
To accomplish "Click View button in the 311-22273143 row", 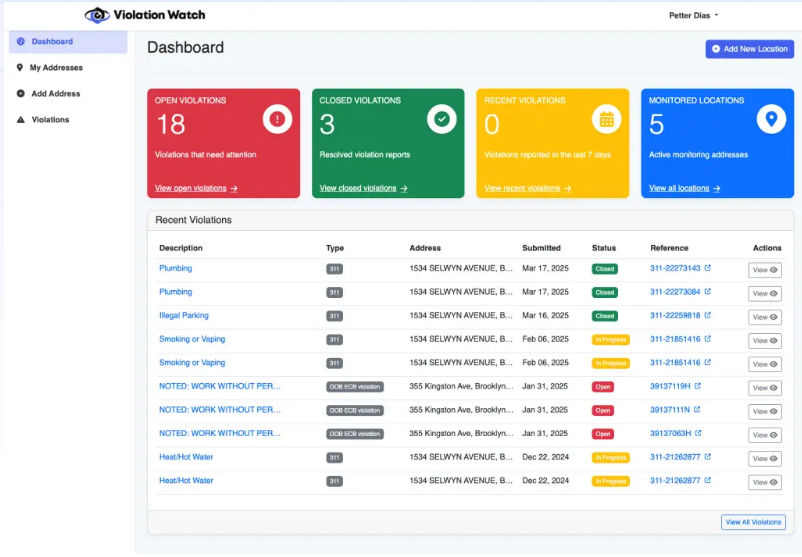I will [765, 270].
